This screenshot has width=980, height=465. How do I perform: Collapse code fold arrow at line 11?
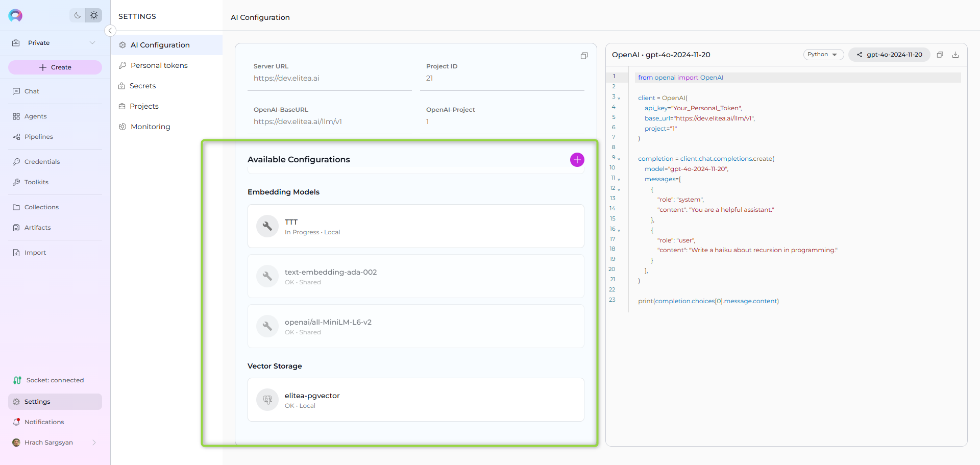click(x=619, y=179)
